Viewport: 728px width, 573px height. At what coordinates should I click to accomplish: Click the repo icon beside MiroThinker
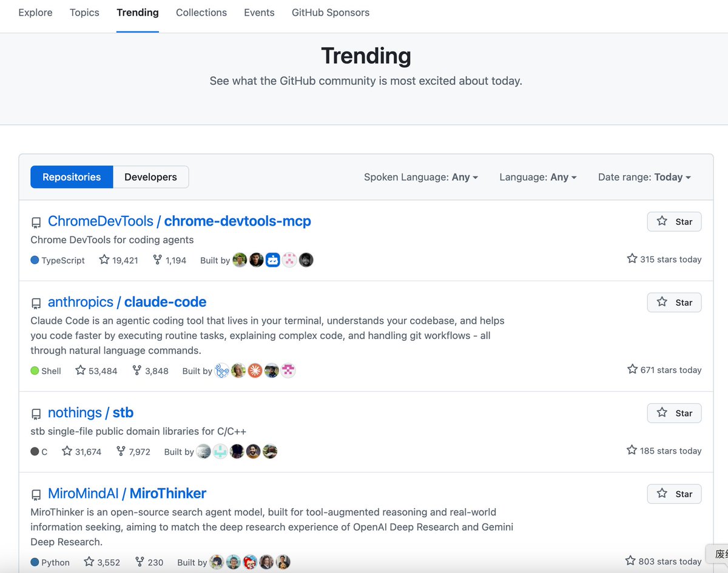pos(36,495)
